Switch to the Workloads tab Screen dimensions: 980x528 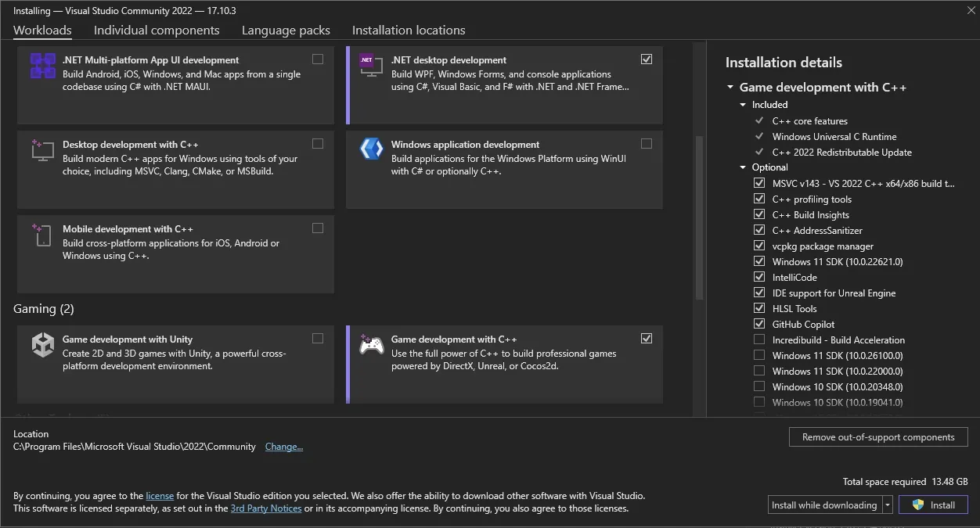click(x=42, y=31)
